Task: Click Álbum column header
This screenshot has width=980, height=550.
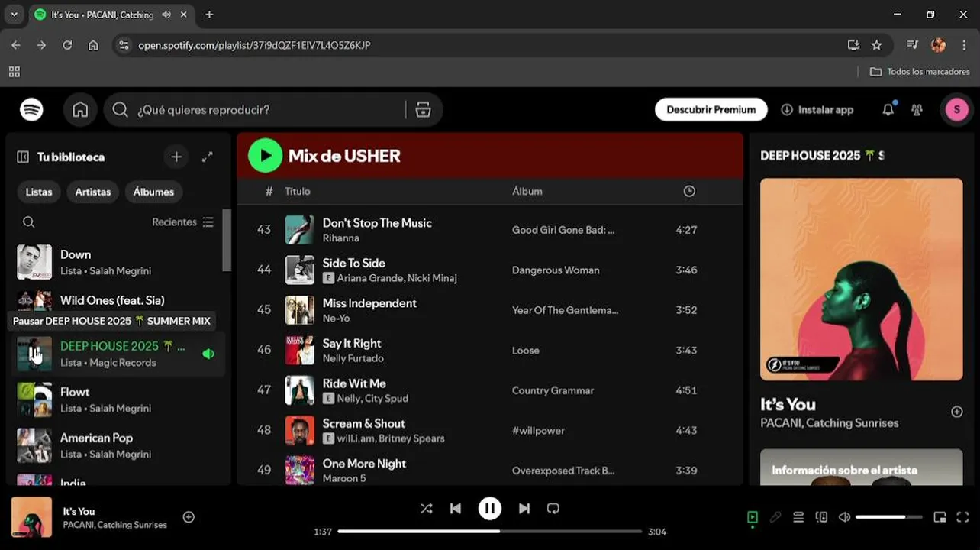Action: [x=527, y=191]
